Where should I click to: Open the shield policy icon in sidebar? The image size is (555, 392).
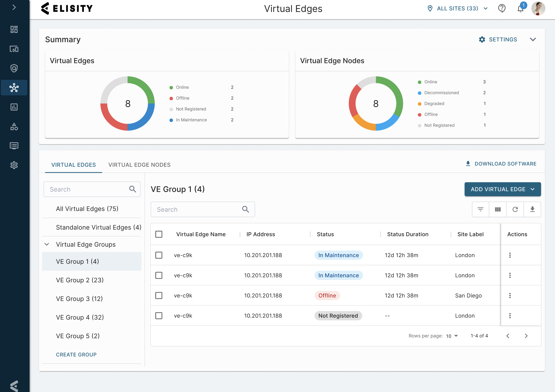click(x=14, y=68)
